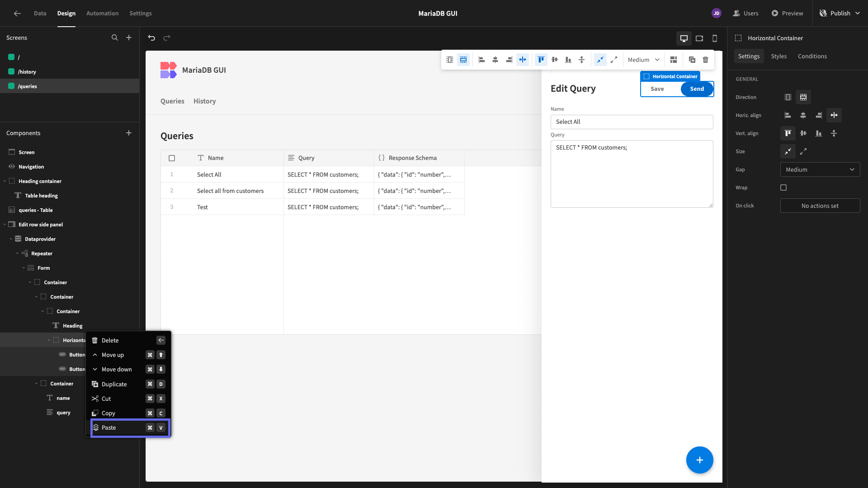The image size is (868, 488).
Task: Click the blue floating plus button
Action: tap(699, 460)
